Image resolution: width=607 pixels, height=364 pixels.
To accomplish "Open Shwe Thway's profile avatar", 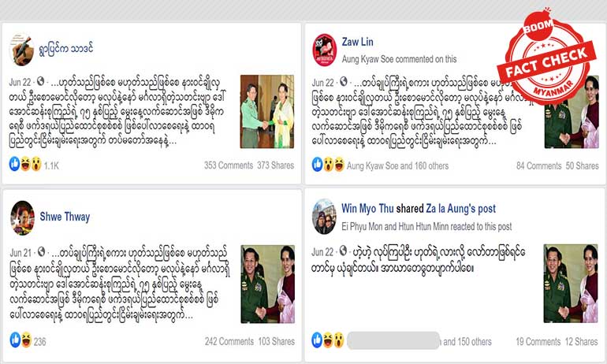I will click(x=22, y=217).
